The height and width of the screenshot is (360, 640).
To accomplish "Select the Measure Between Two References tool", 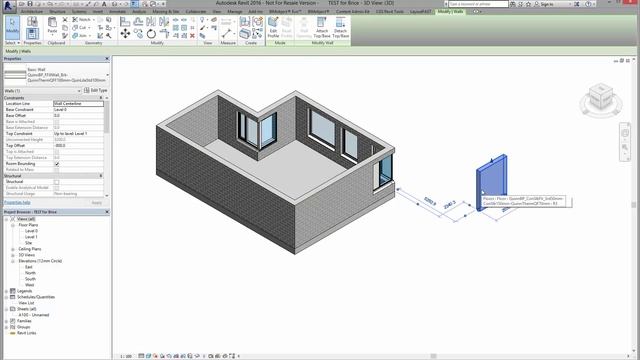I will click(x=227, y=33).
